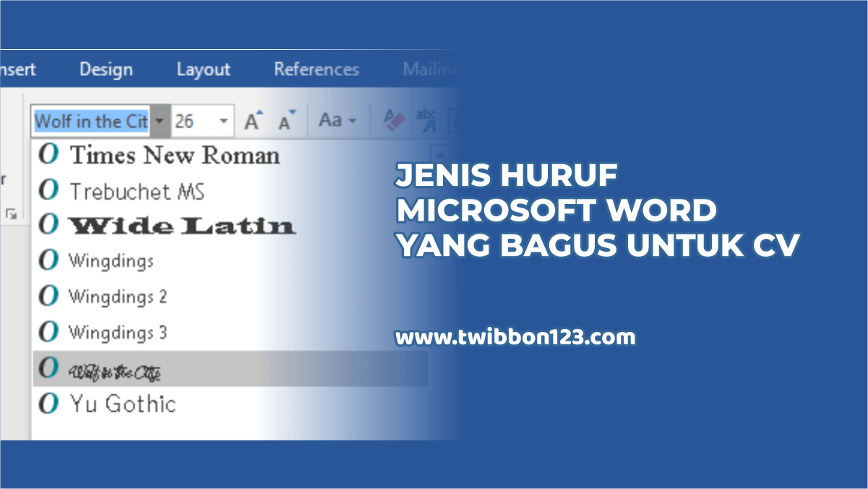Open the Mailings ribbon tab
This screenshot has height=489, width=868.
(431, 69)
